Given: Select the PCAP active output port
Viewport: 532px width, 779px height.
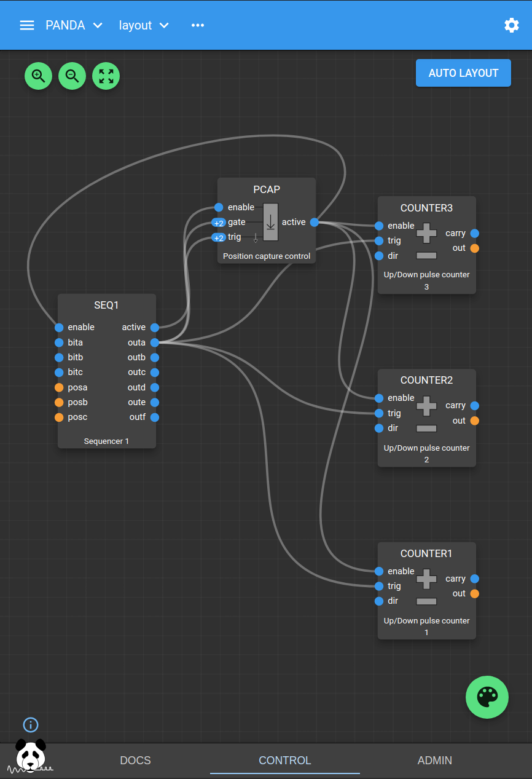Looking at the screenshot, I should pos(315,222).
